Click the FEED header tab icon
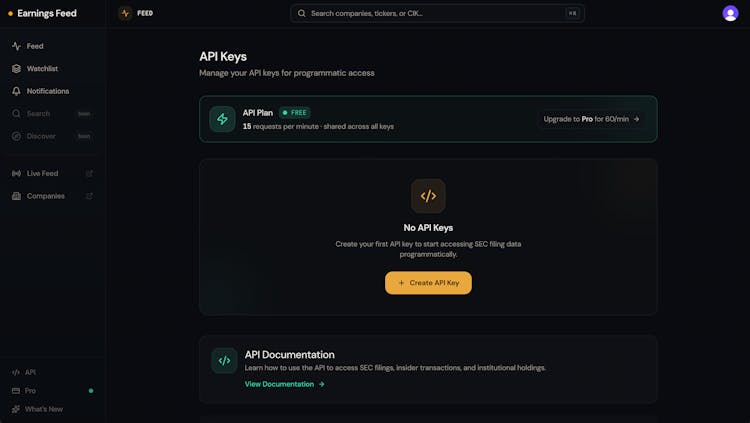Screen dimensions: 750x423 tap(125, 13)
